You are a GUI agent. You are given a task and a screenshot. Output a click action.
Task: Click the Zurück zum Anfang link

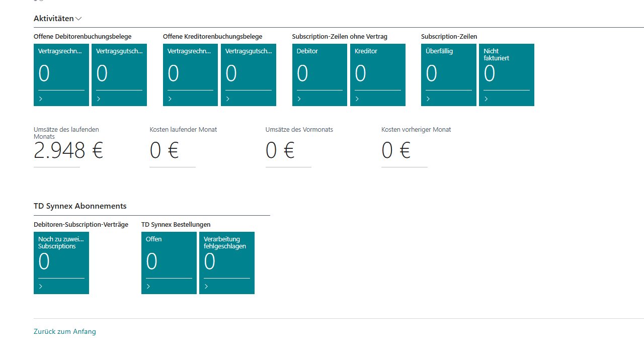tap(65, 331)
